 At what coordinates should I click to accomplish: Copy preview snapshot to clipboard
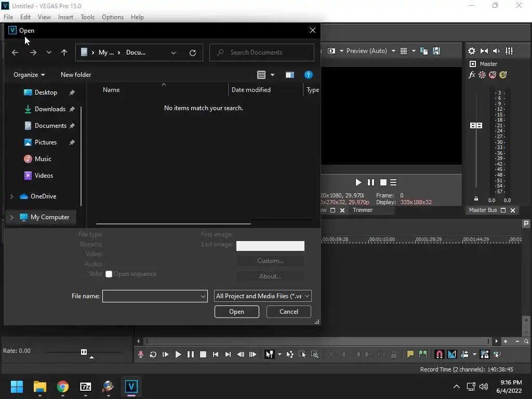pos(424,51)
